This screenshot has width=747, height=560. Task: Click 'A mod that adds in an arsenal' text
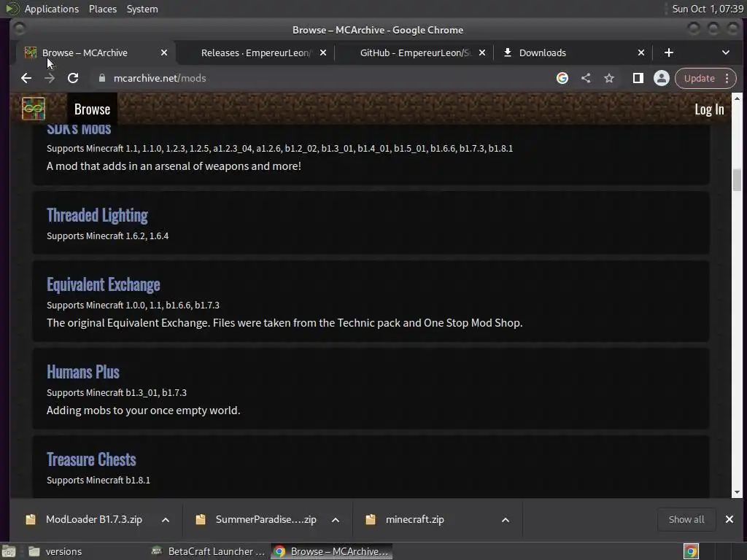[x=174, y=166]
